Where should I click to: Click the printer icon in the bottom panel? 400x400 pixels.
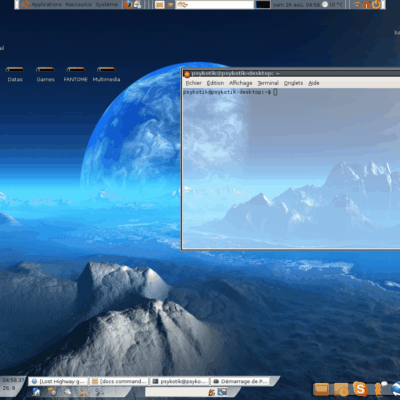pos(68,392)
